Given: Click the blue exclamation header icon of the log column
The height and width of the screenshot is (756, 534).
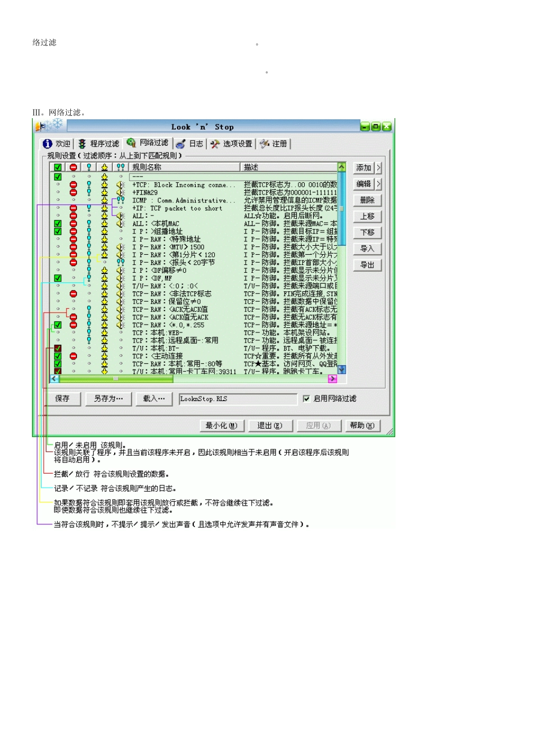Looking at the screenshot, I should point(89,168).
